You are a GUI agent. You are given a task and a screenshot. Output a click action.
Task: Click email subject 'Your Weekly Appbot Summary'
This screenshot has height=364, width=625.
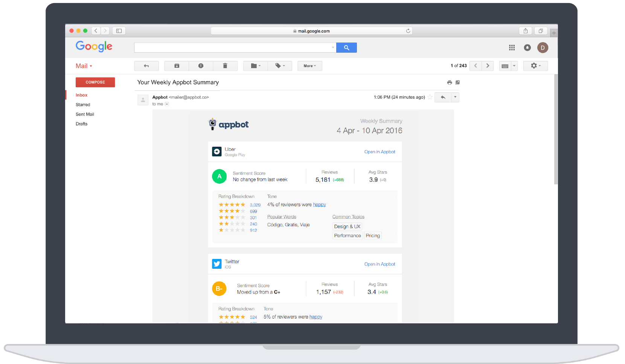178,82
